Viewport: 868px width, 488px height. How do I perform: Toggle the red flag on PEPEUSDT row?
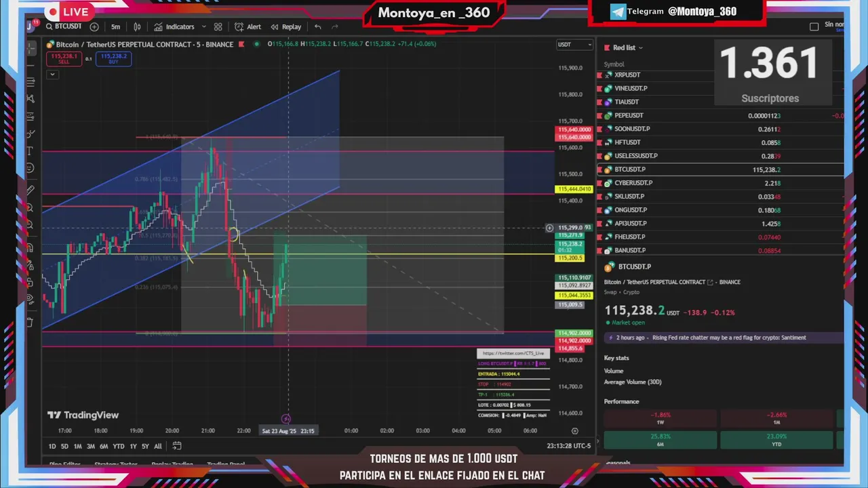599,115
